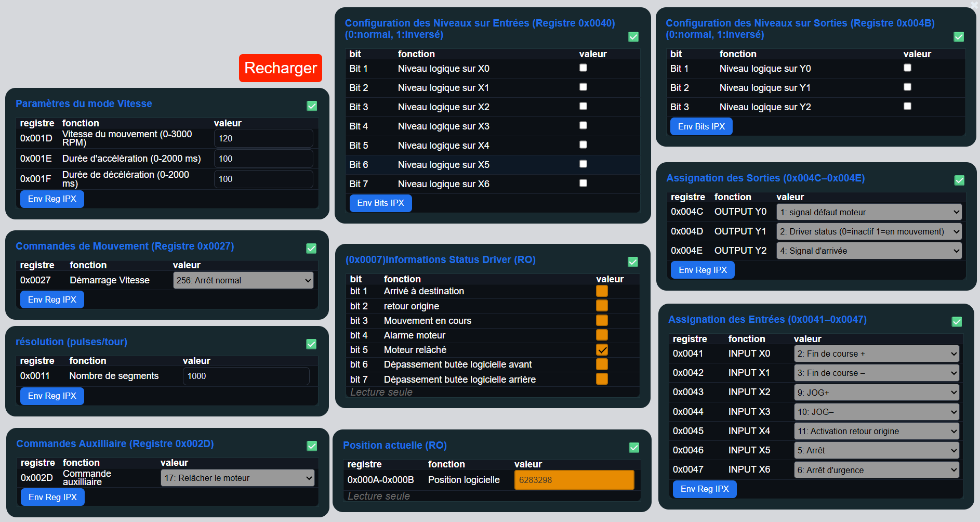Toggle green checkbox on Commandes de Mouvement panel
Image resolution: width=980 pixels, height=522 pixels.
click(x=311, y=249)
